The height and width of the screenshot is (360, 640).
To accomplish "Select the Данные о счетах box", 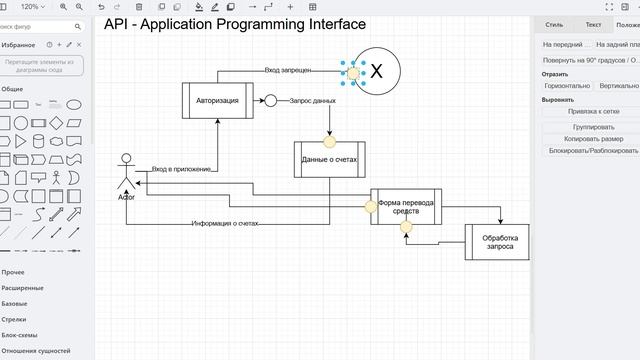I will point(329,160).
